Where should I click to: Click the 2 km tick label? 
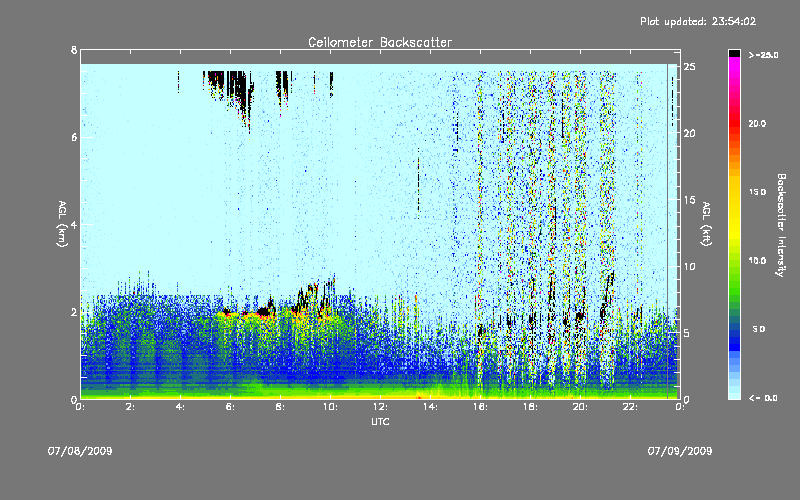tap(74, 312)
